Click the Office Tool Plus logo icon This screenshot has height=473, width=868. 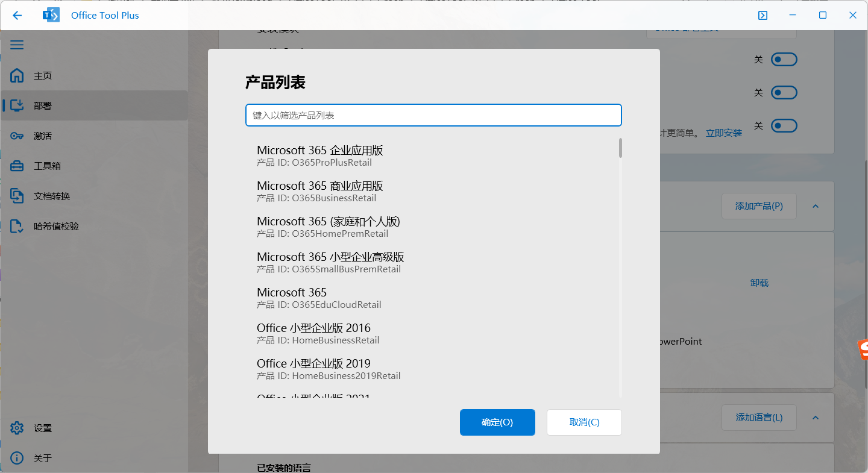51,15
